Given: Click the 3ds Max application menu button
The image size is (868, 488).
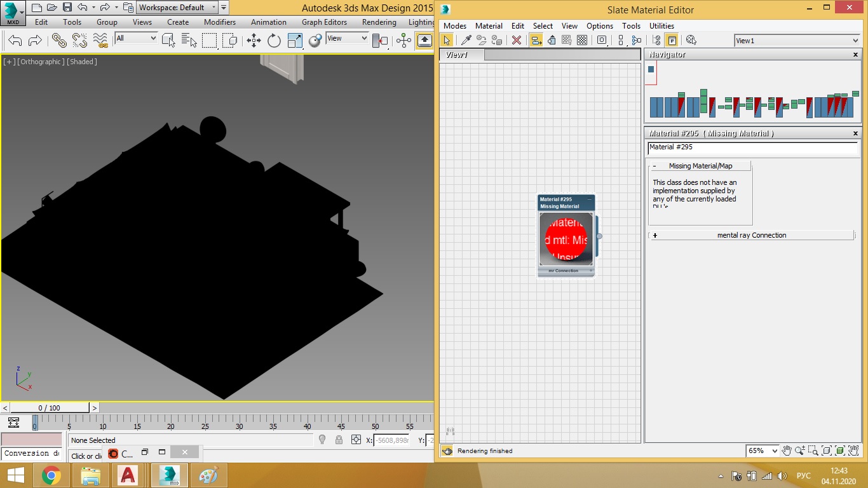Looking at the screenshot, I should pyautogui.click(x=13, y=13).
